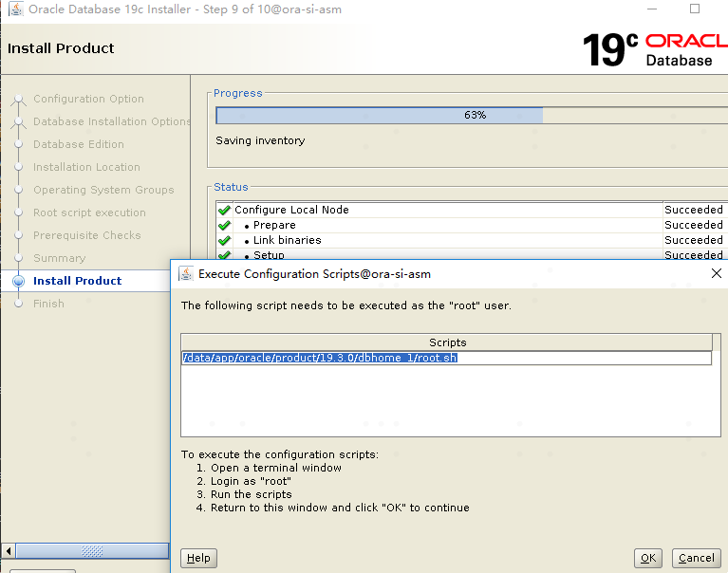
Task: Click Succeeded cell for Link binaries
Action: [694, 240]
